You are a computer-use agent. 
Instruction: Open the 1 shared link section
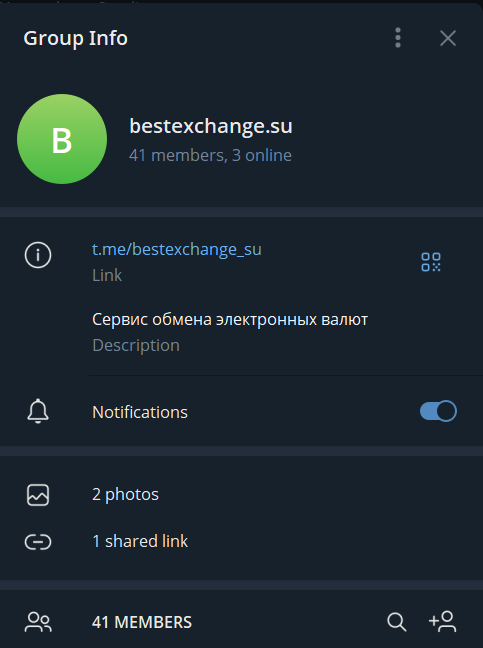coord(241,542)
